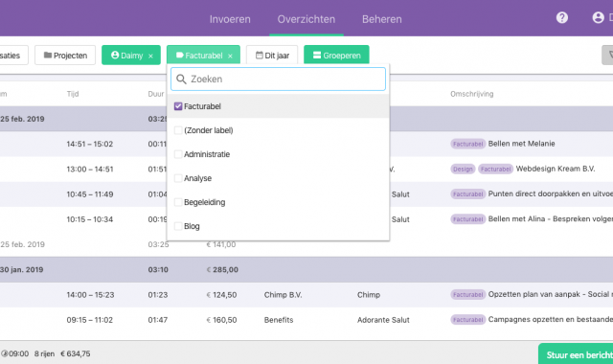Click the Zoeken search field
The width and height of the screenshot is (613, 364).
click(x=278, y=79)
